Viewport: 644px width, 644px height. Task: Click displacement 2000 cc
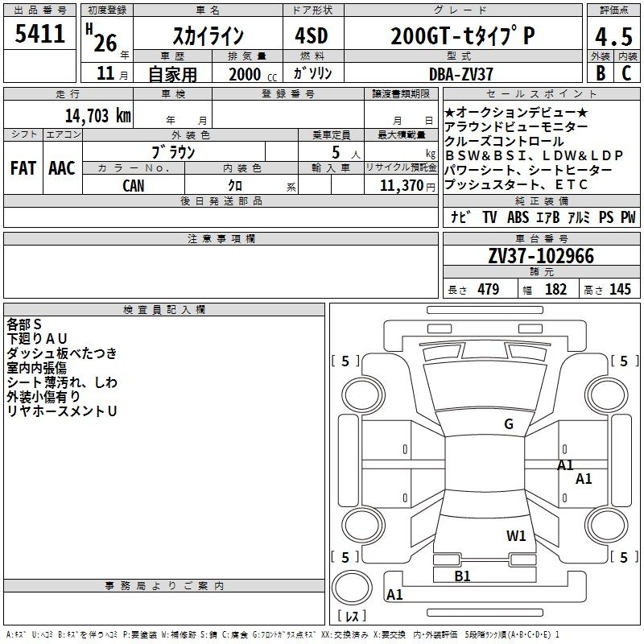253,74
